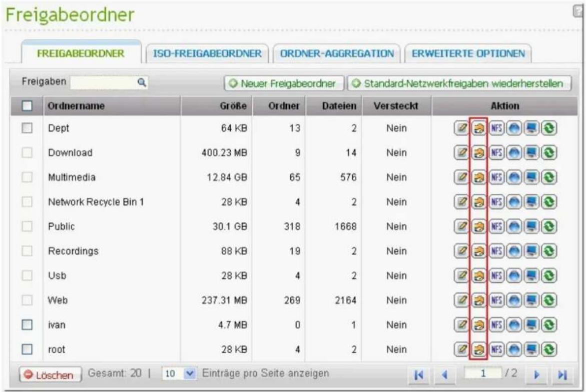Open NFS settings for Public folder
This screenshot has width=586, height=392.
coord(496,226)
